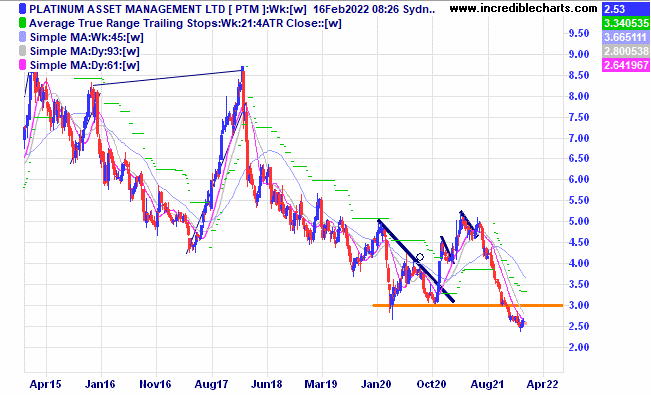The width and height of the screenshot is (651, 395).
Task: Click the lavender Simple MA Wk:45 legend marker
Action: coord(23,37)
